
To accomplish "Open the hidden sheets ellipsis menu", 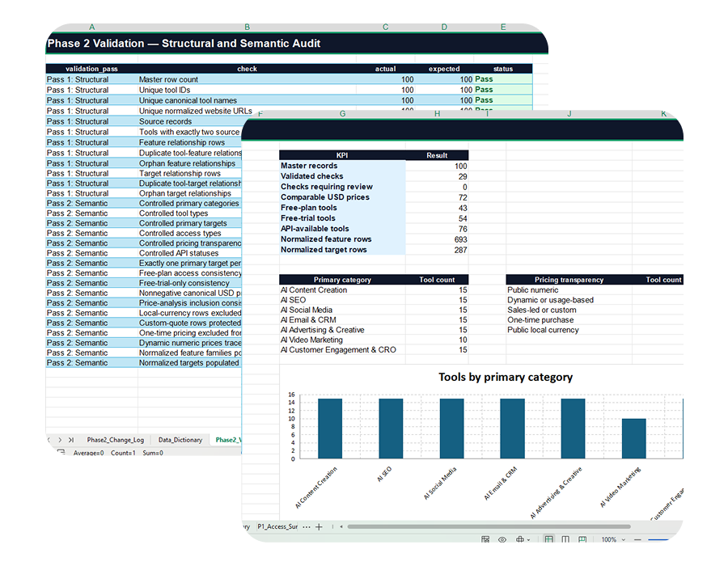I will tap(307, 526).
